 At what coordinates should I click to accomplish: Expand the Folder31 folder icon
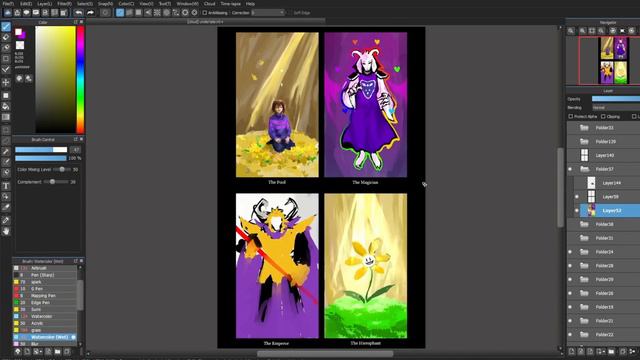coord(584,238)
